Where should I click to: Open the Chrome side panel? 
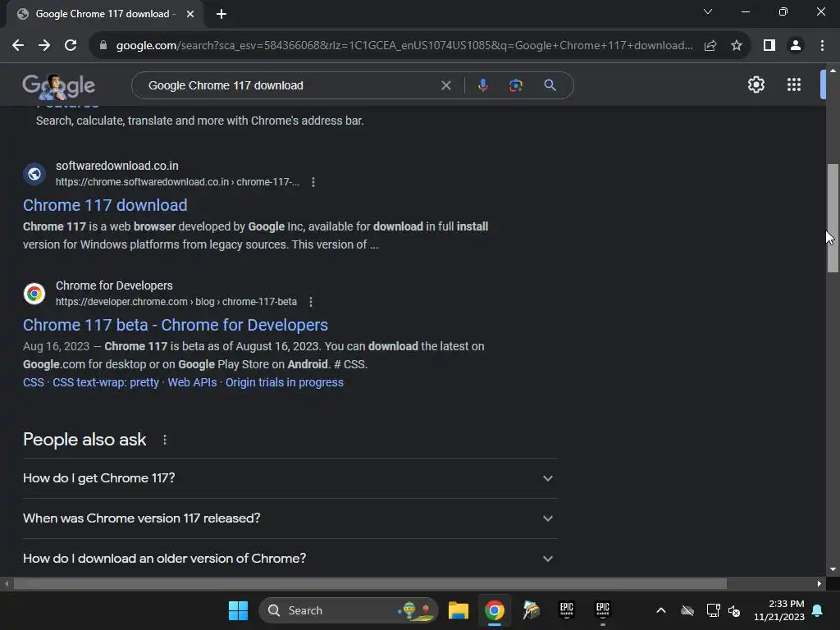(x=769, y=46)
